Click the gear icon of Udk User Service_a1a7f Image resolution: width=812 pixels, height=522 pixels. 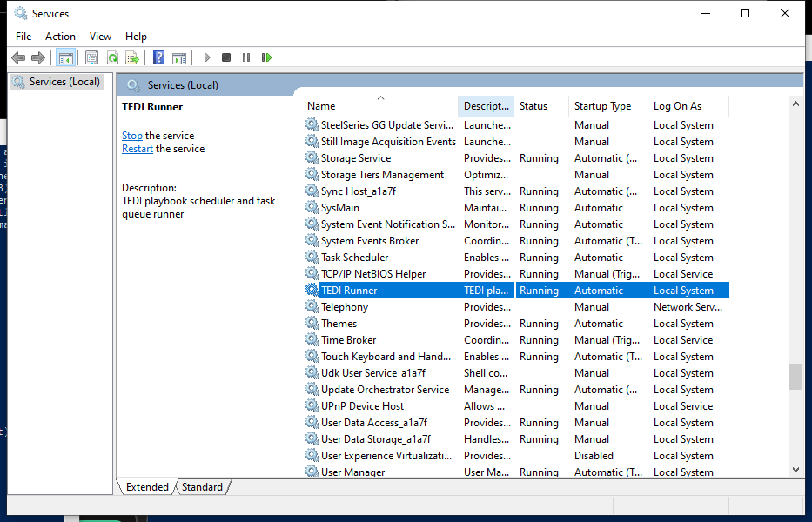point(312,373)
